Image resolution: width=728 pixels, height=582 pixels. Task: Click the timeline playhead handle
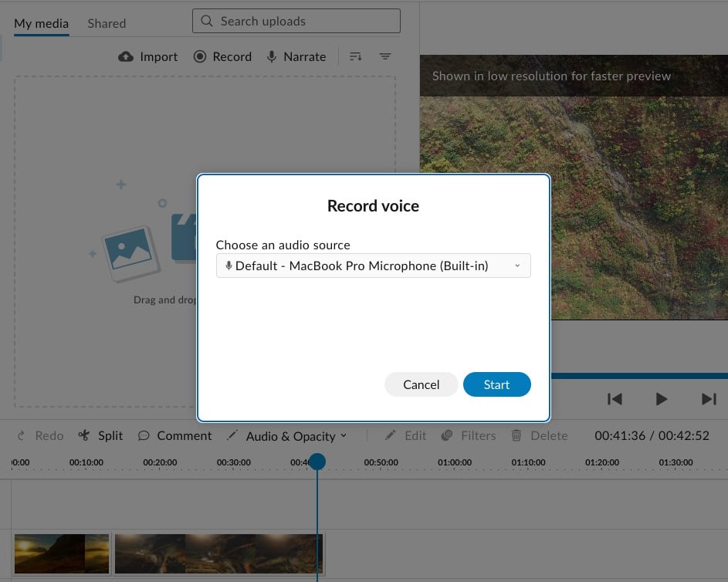317,462
